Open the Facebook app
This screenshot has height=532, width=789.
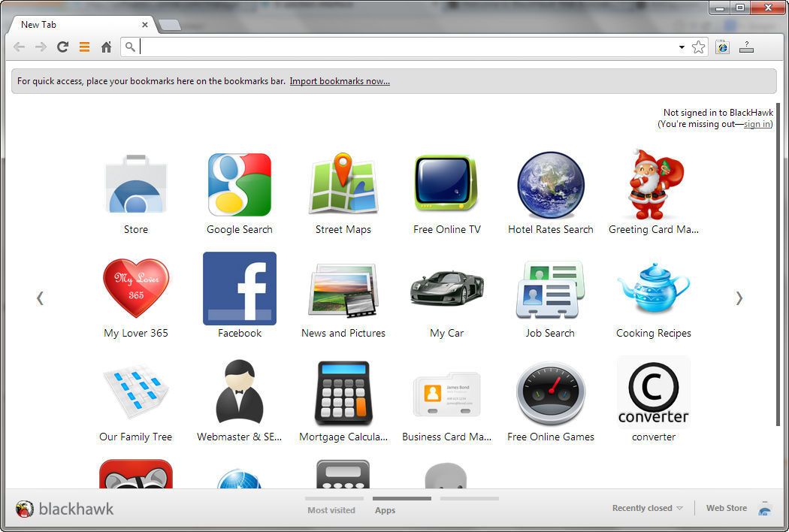point(240,289)
